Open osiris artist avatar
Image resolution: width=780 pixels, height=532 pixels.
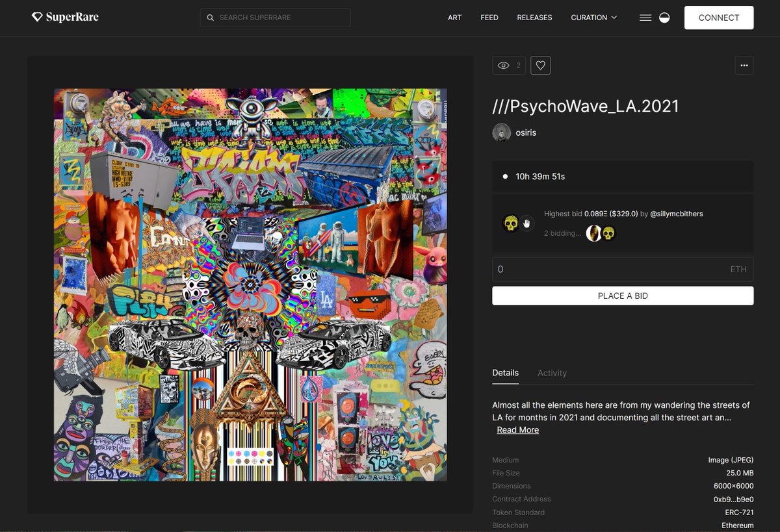(502, 133)
